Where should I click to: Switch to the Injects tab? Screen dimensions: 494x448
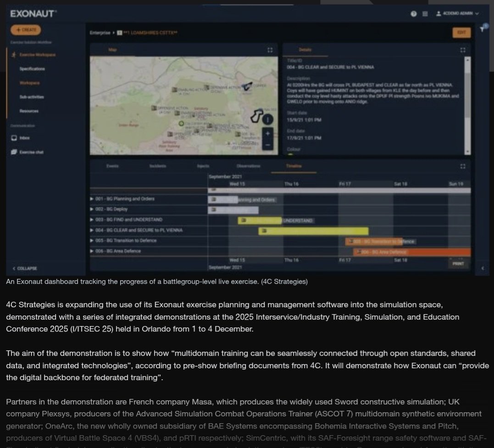203,166
